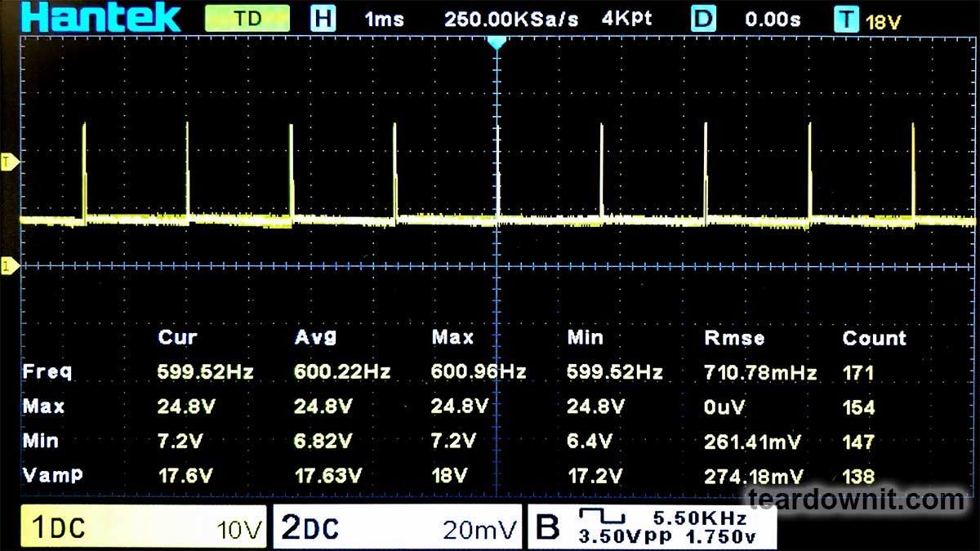Click the 600.22Hz average frequency value
The height and width of the screenshot is (551, 980).
342,372
